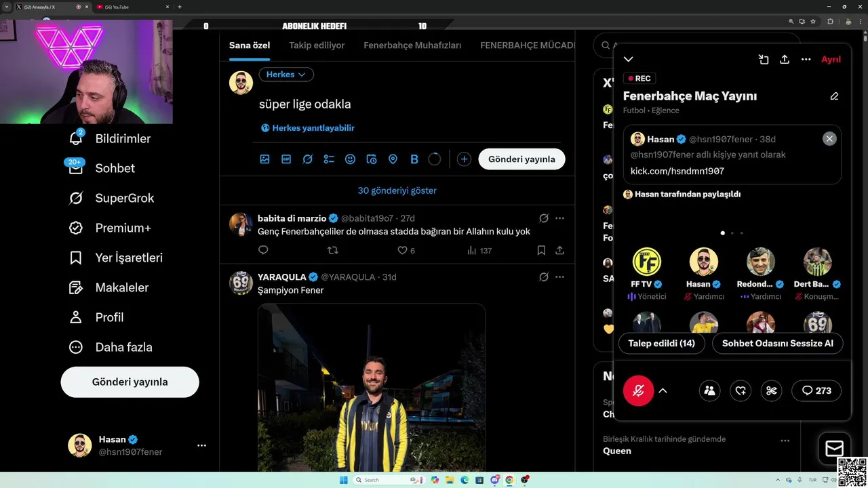This screenshot has width=868, height=488.
Task: Switch to Takip ediliyor tab
Action: [x=317, y=45]
